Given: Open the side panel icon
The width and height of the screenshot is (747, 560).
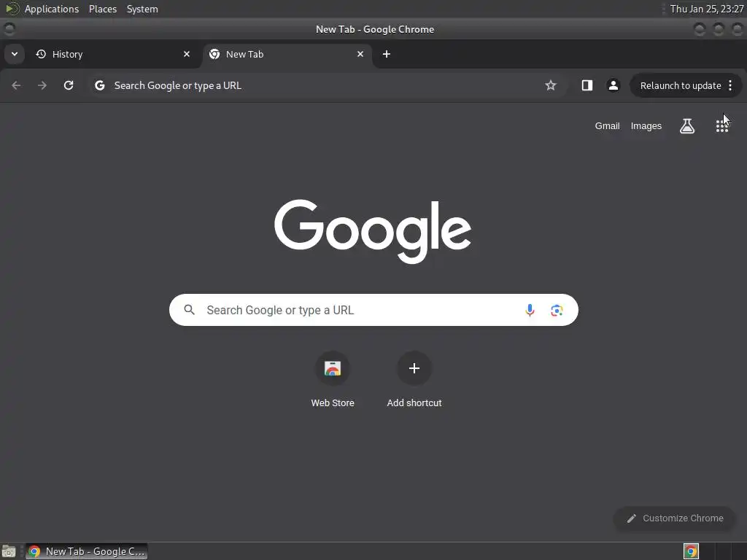Looking at the screenshot, I should (x=587, y=86).
